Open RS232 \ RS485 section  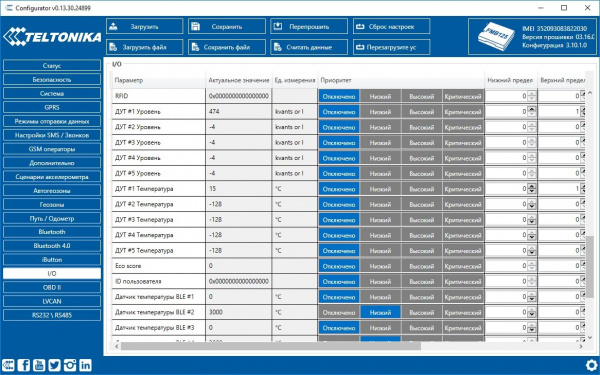coord(52,315)
